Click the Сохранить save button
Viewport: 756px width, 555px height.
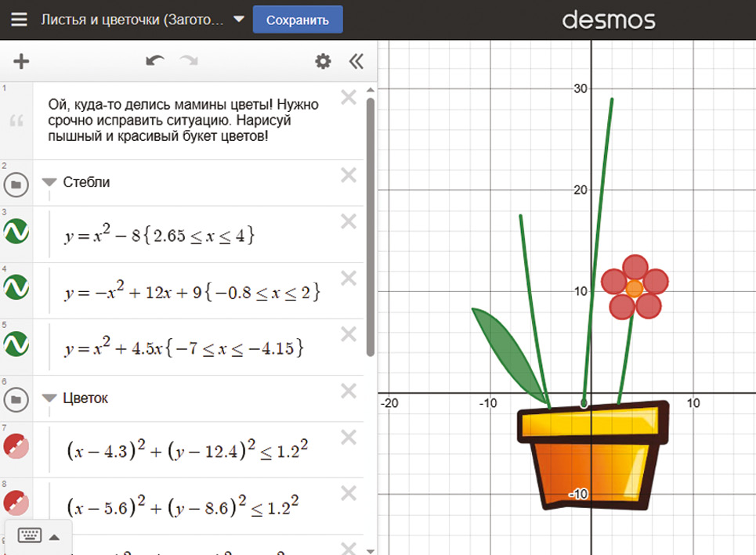298,20
